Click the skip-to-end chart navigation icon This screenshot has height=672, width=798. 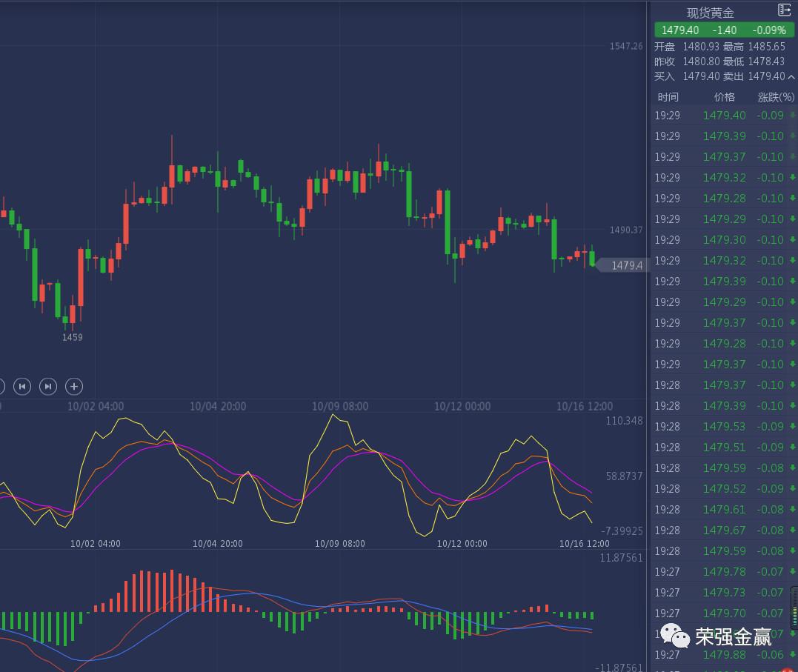click(x=48, y=386)
